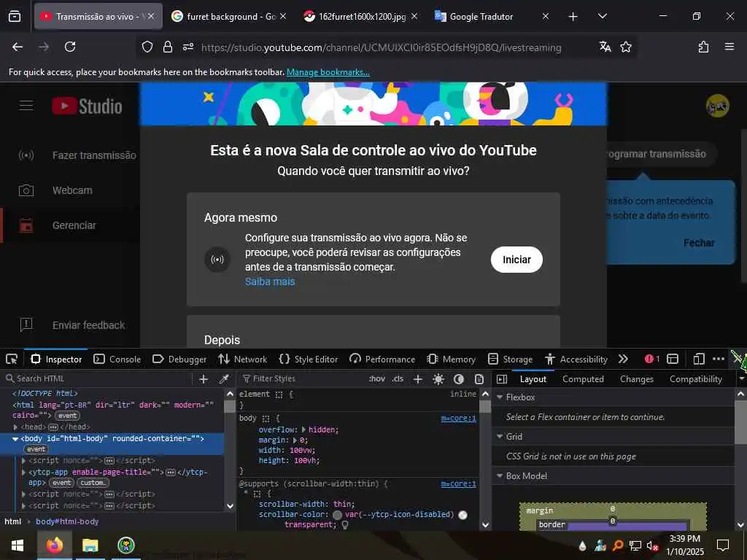The image size is (747, 560).
Task: Create new node plus button
Action: coord(204,379)
